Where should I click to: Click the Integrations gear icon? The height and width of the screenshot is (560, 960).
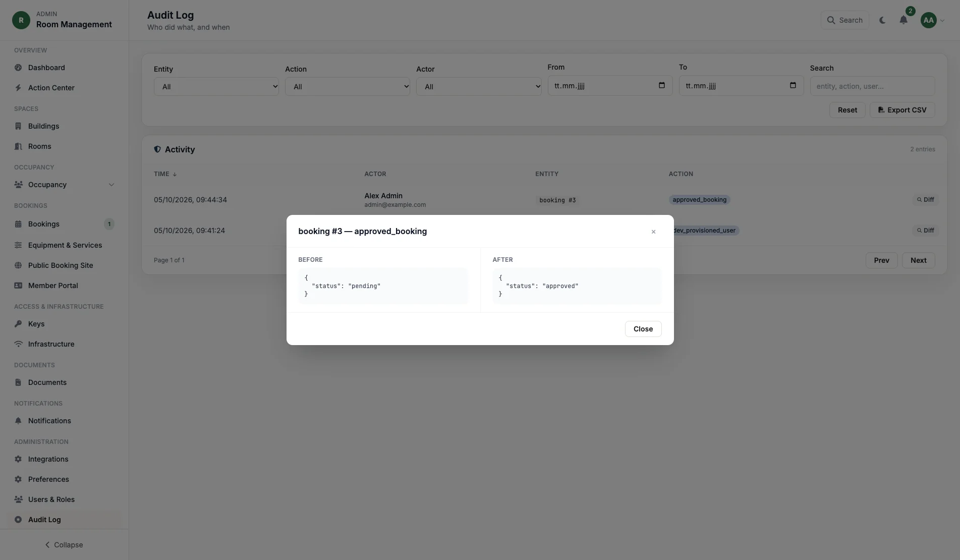click(18, 459)
